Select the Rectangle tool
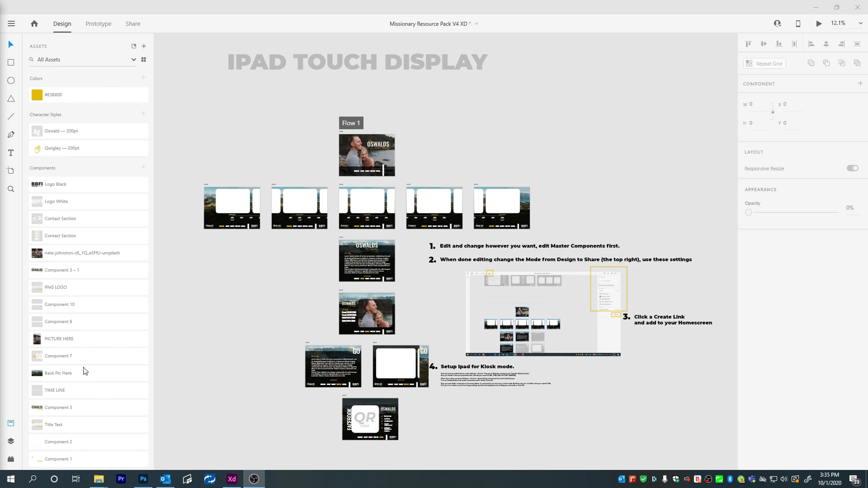 click(x=11, y=63)
